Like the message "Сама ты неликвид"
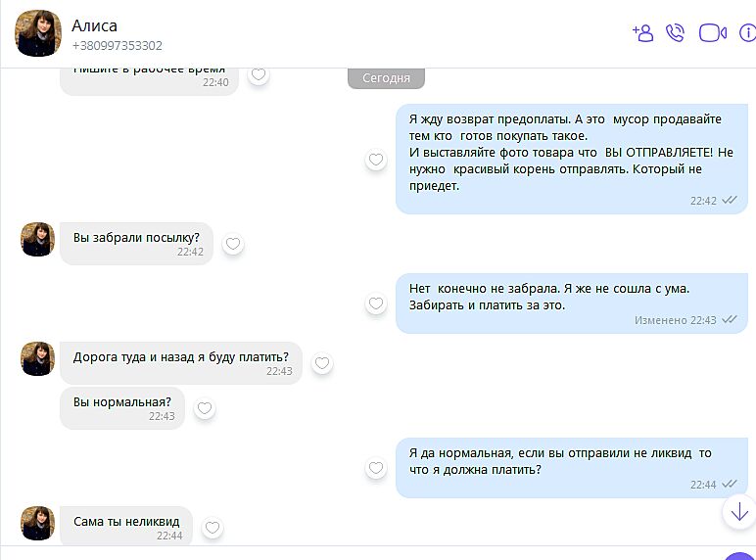The image size is (756, 560). click(213, 528)
